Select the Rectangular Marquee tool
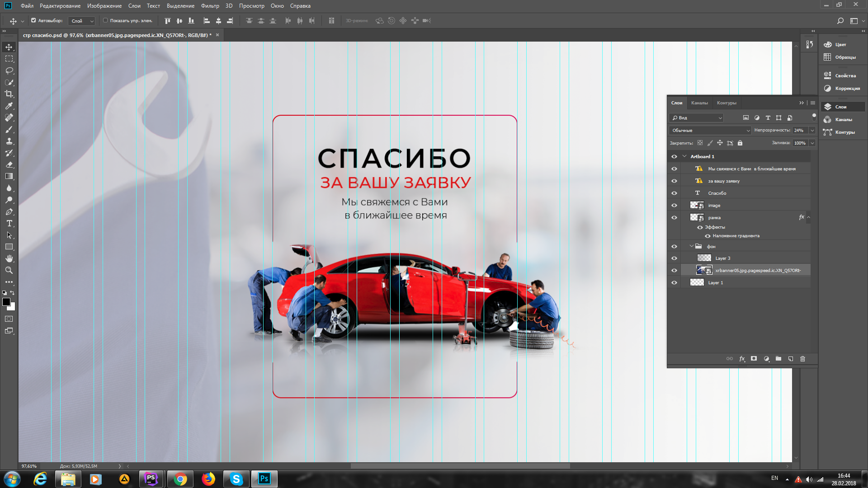 click(x=9, y=59)
